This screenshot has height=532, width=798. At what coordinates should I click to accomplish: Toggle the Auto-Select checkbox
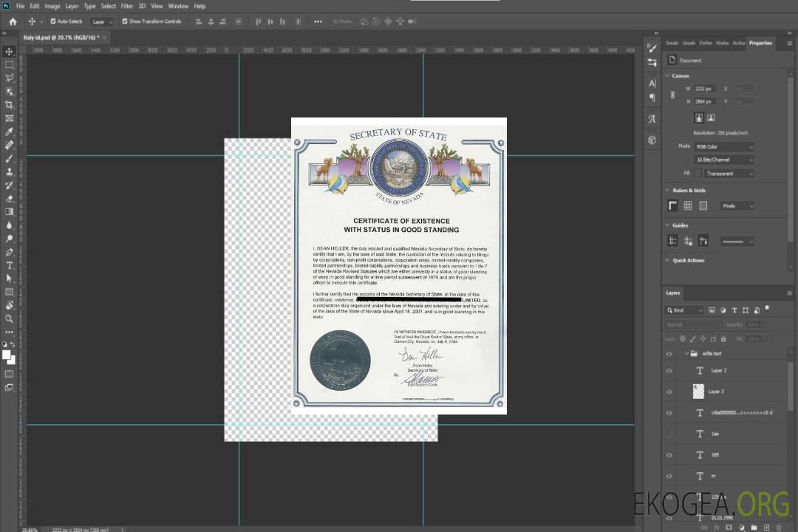(x=53, y=21)
